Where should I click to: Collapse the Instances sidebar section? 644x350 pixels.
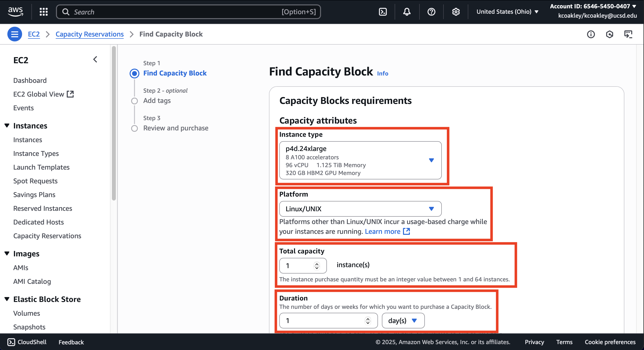click(7, 125)
